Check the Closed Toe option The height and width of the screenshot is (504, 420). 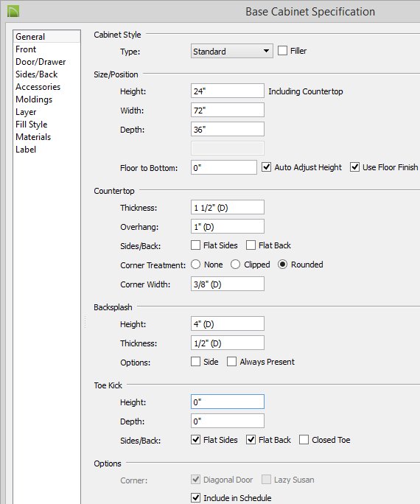(304, 440)
